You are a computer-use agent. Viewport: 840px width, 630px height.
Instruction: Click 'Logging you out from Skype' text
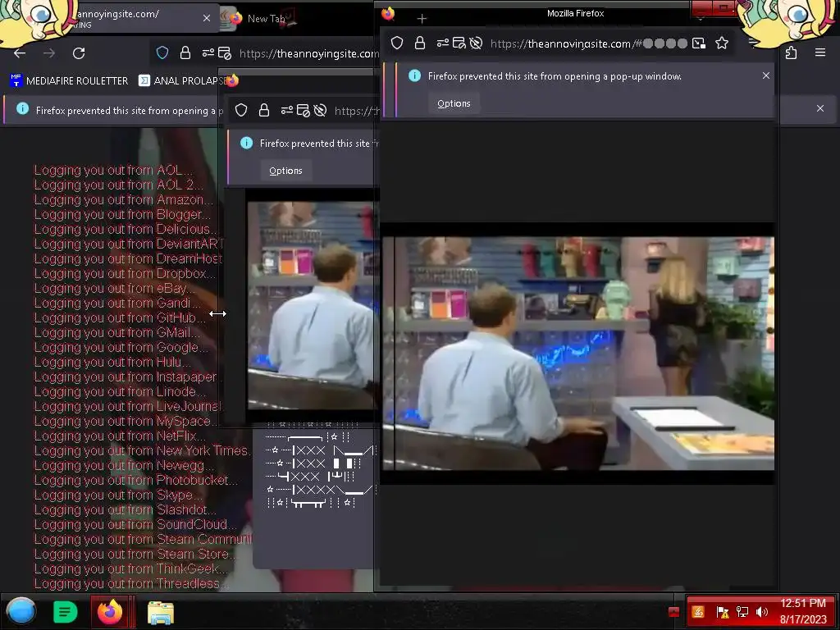coord(118,495)
